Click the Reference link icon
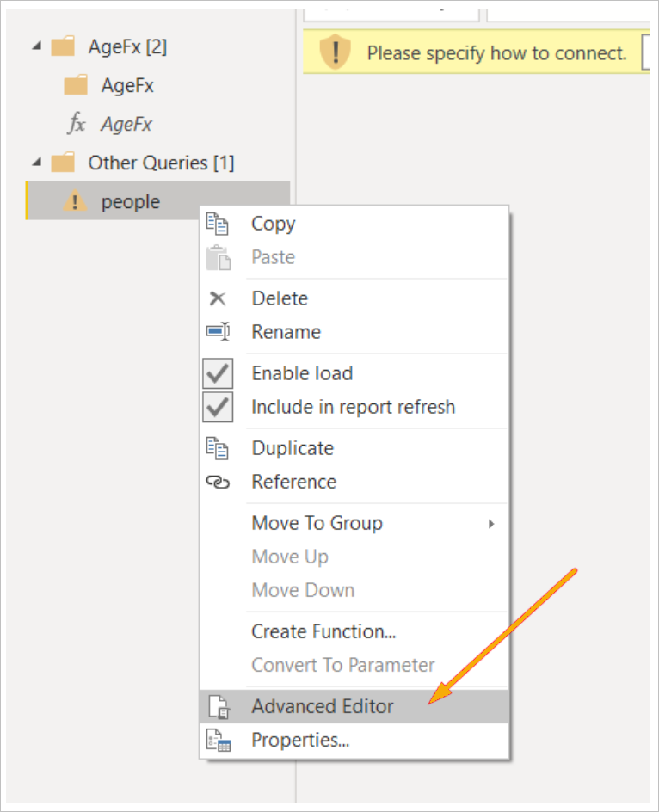This screenshot has width=659, height=812. (218, 482)
